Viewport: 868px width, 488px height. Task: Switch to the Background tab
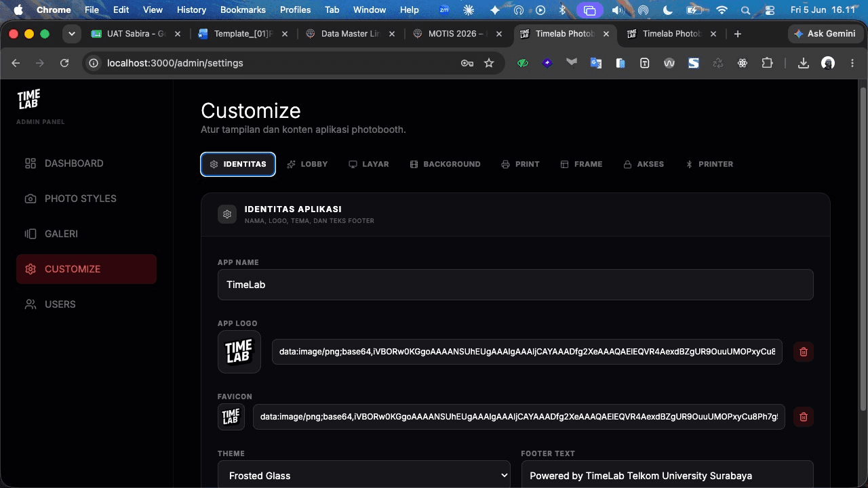445,164
